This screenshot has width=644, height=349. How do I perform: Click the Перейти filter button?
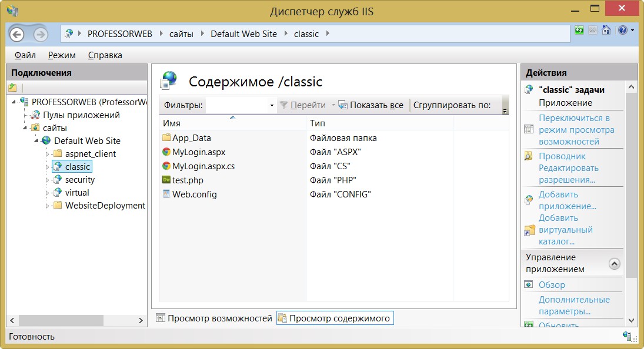pos(303,105)
